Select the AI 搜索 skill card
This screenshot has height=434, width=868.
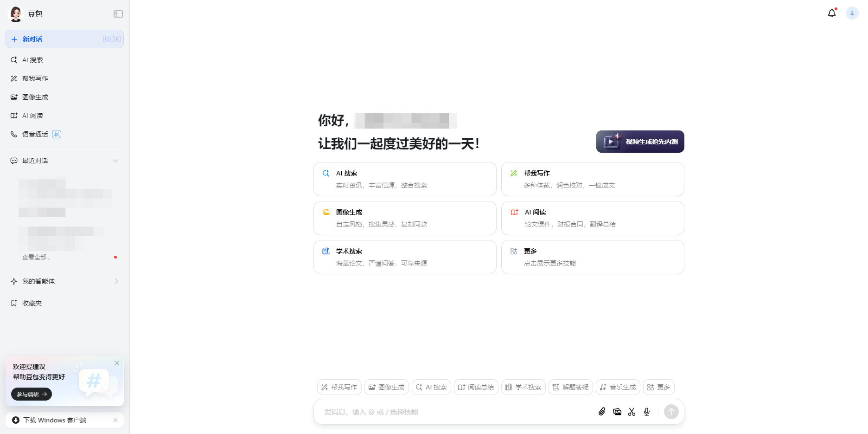click(405, 179)
